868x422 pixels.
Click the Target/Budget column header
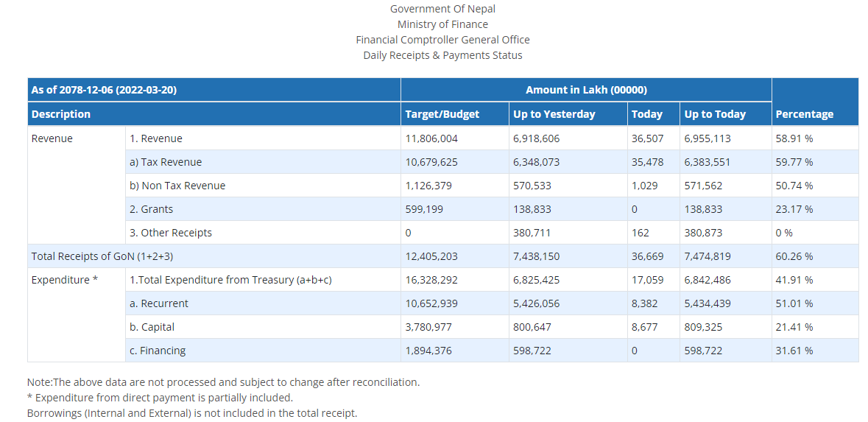click(442, 114)
